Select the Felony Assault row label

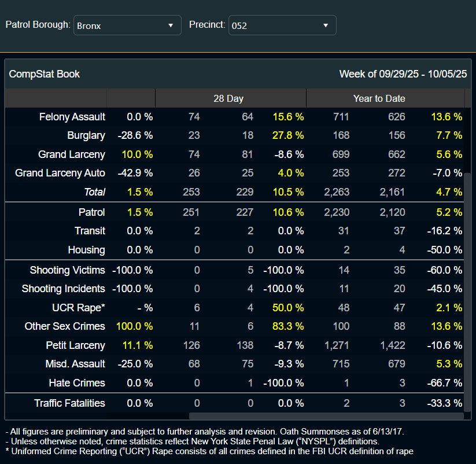pyautogui.click(x=72, y=117)
